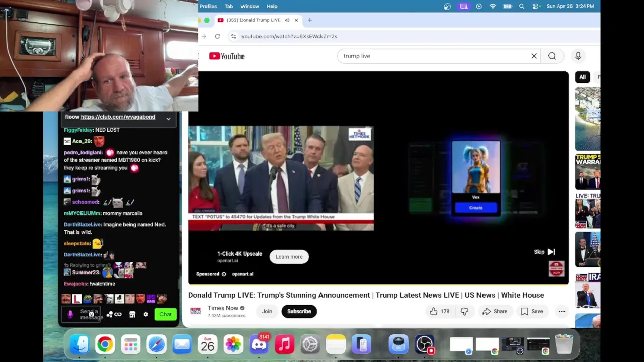Click the YouTube search magnifier button
The width and height of the screenshot is (644, 362).
[x=552, y=56]
